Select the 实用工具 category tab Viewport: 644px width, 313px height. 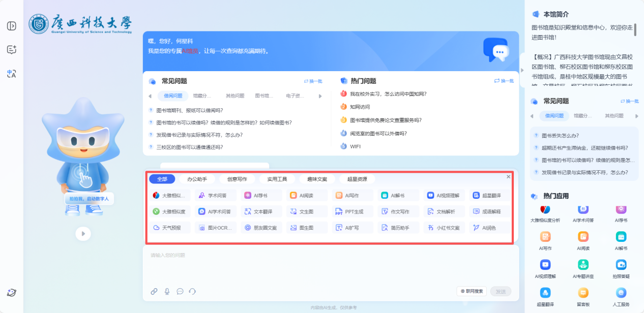(x=277, y=179)
